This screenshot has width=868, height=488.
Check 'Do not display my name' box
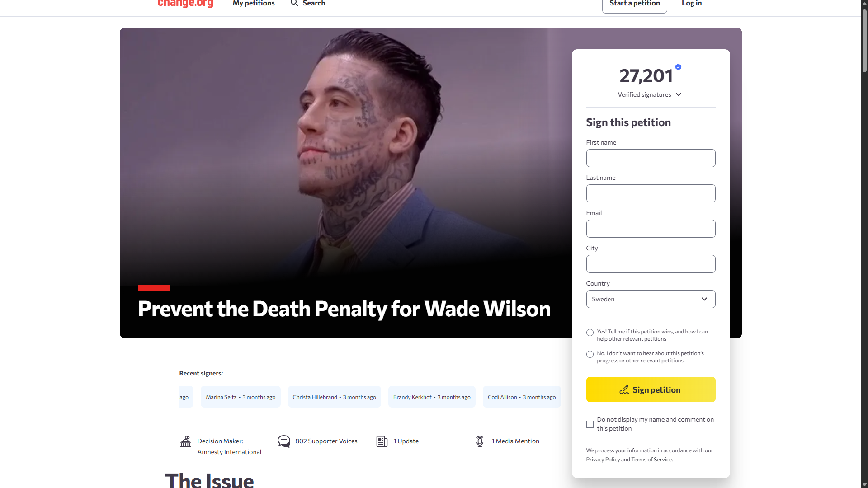590,424
